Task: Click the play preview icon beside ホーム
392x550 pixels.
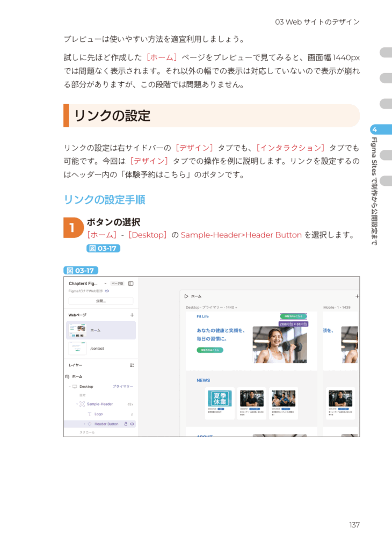Action: (x=186, y=296)
